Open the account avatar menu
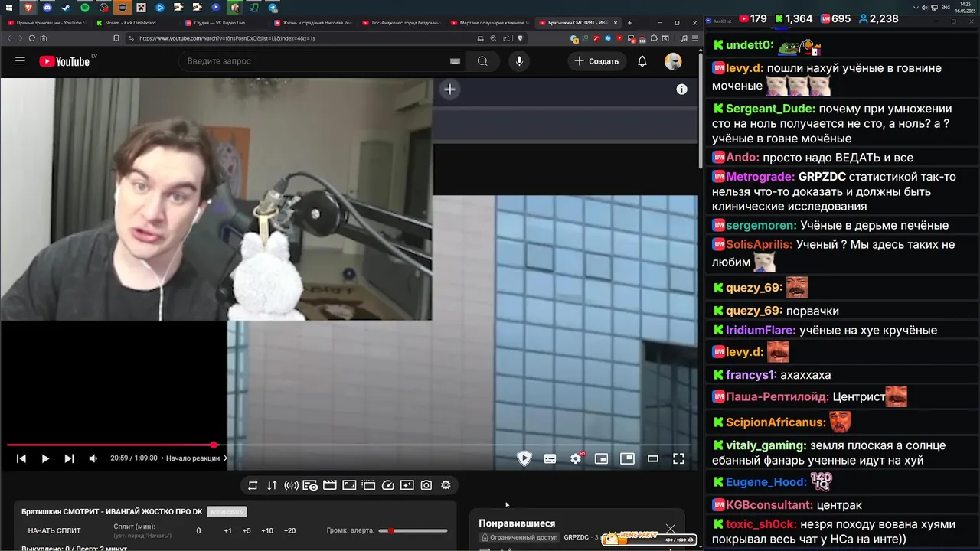The image size is (980, 551). [x=673, y=61]
